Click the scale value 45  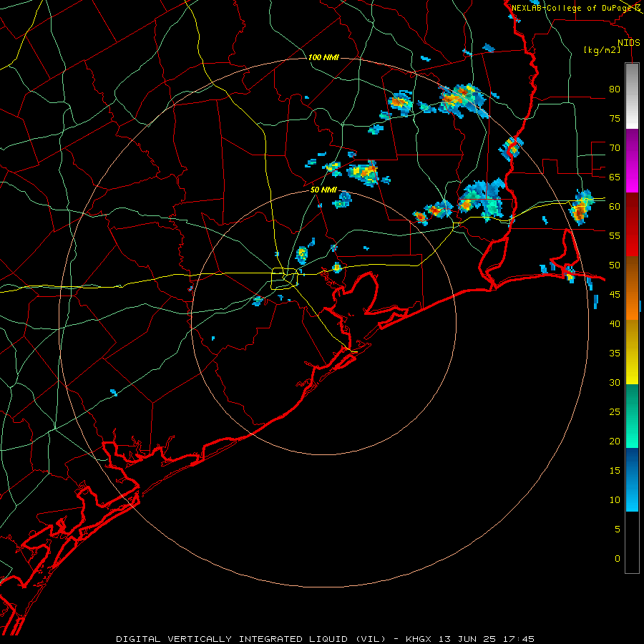pos(615,295)
